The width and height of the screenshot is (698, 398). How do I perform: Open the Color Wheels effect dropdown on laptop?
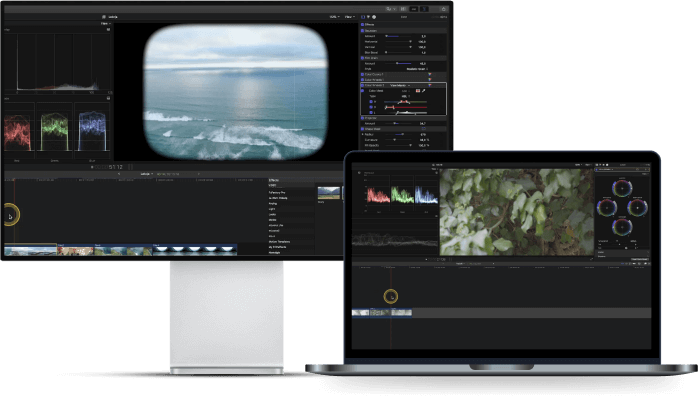click(x=607, y=169)
